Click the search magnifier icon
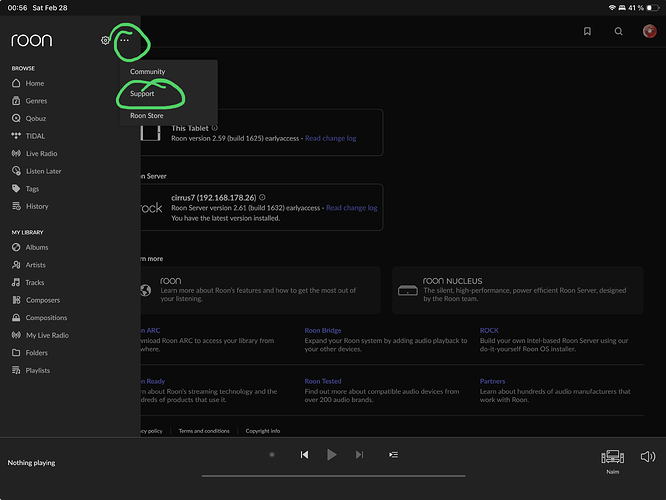 coord(617,32)
